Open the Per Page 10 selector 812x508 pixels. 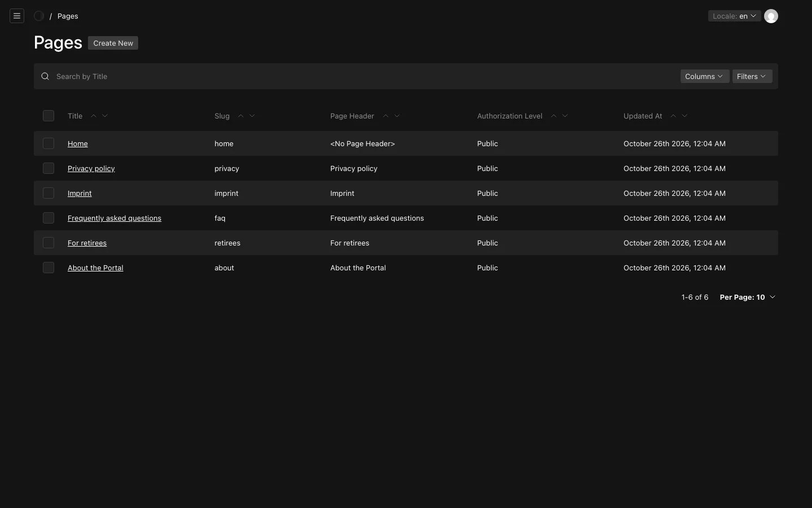point(748,297)
